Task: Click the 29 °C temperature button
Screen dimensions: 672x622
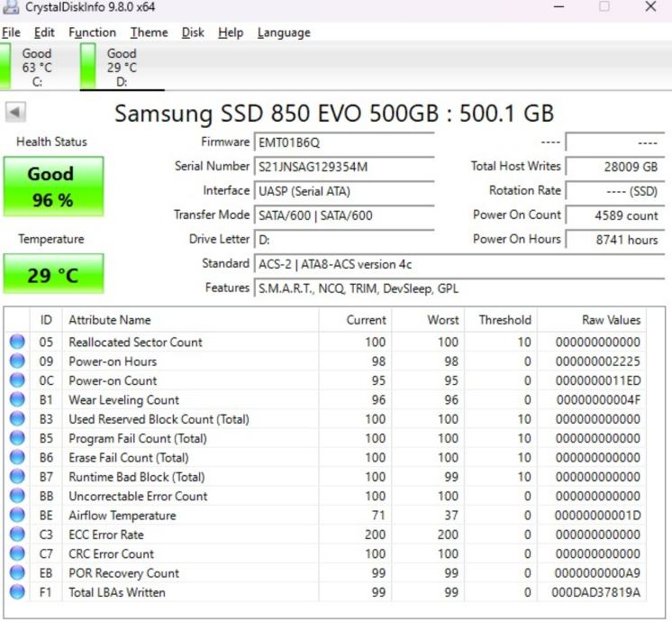Action: click(x=52, y=274)
